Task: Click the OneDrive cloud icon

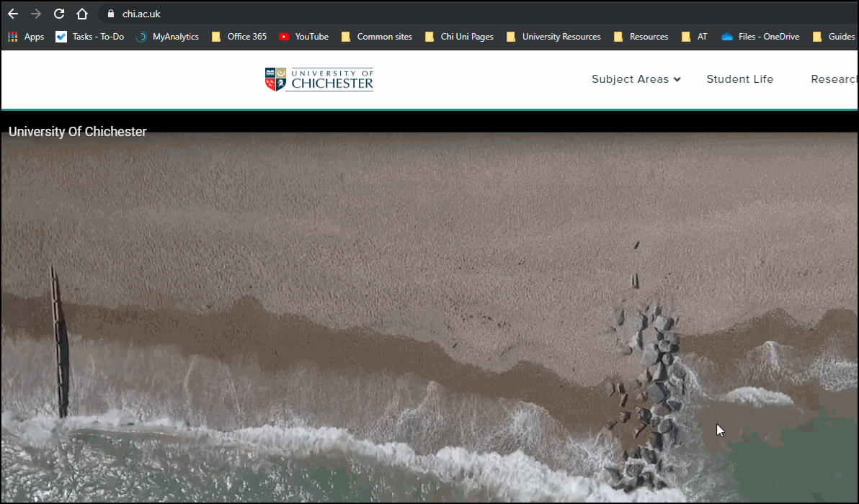Action: [727, 37]
